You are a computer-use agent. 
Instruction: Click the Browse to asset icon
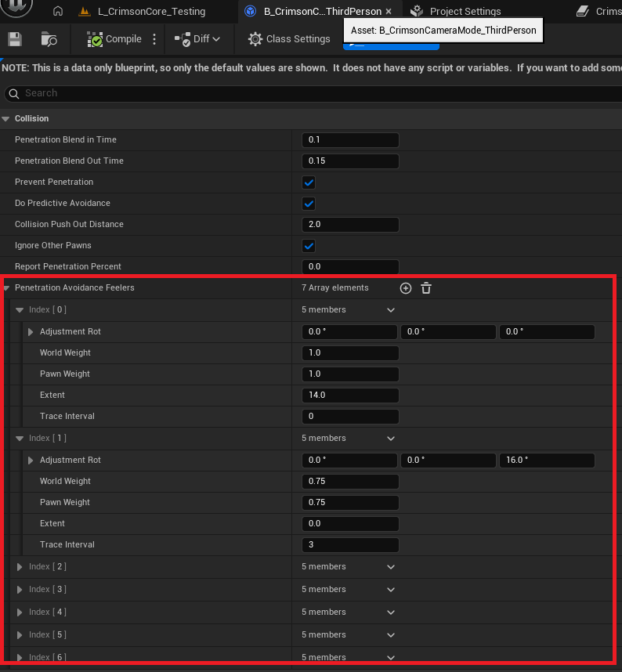pos(49,39)
